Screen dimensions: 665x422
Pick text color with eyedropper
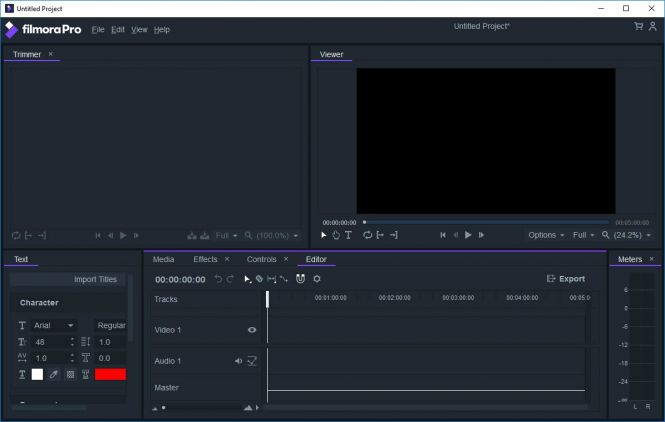pyautogui.click(x=53, y=374)
